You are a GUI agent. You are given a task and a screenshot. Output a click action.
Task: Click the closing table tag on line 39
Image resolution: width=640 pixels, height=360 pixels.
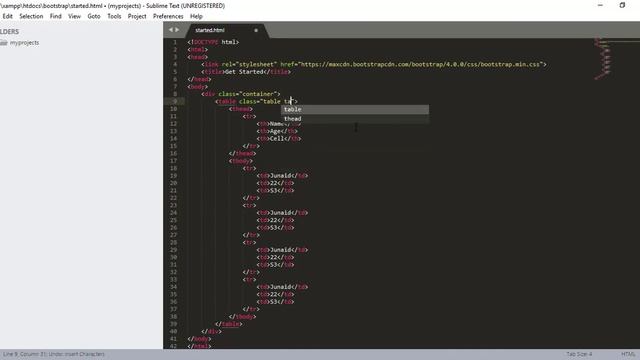pyautogui.click(x=229, y=324)
